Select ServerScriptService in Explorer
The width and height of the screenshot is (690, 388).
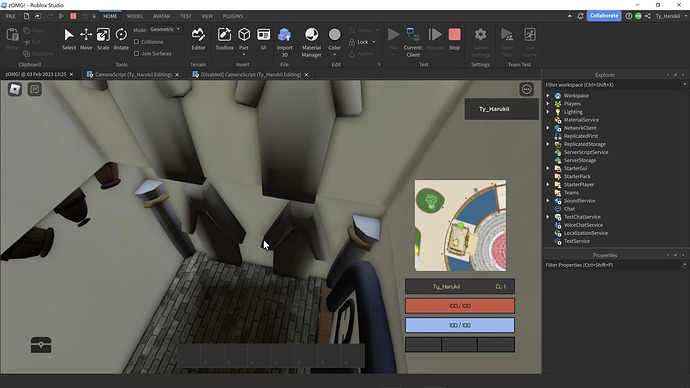[586, 152]
